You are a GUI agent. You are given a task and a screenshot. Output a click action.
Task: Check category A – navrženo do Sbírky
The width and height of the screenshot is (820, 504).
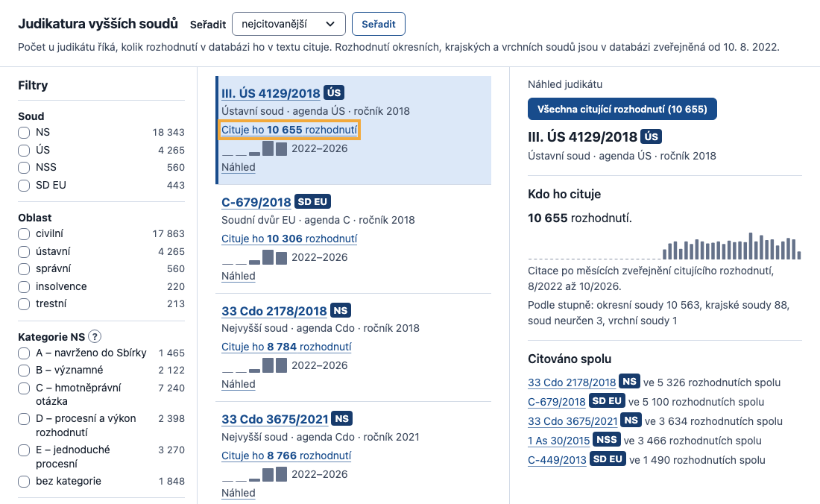click(x=24, y=353)
